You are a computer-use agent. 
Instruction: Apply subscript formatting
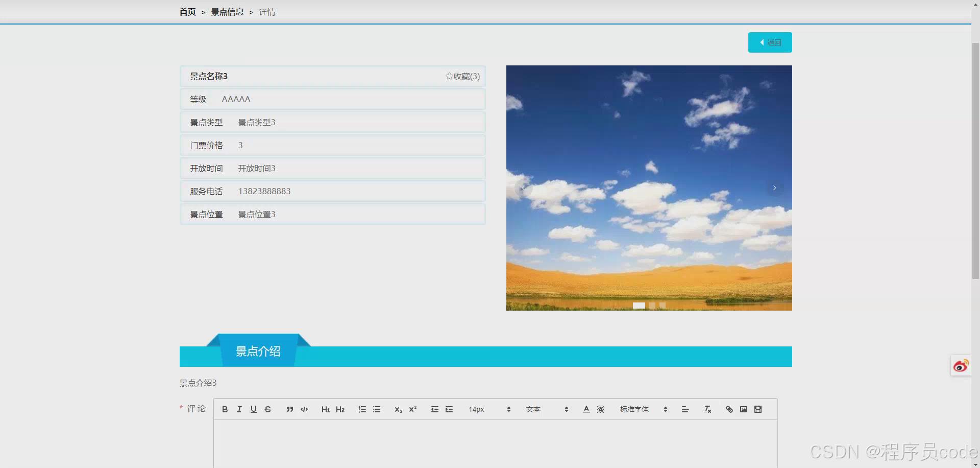pyautogui.click(x=398, y=409)
